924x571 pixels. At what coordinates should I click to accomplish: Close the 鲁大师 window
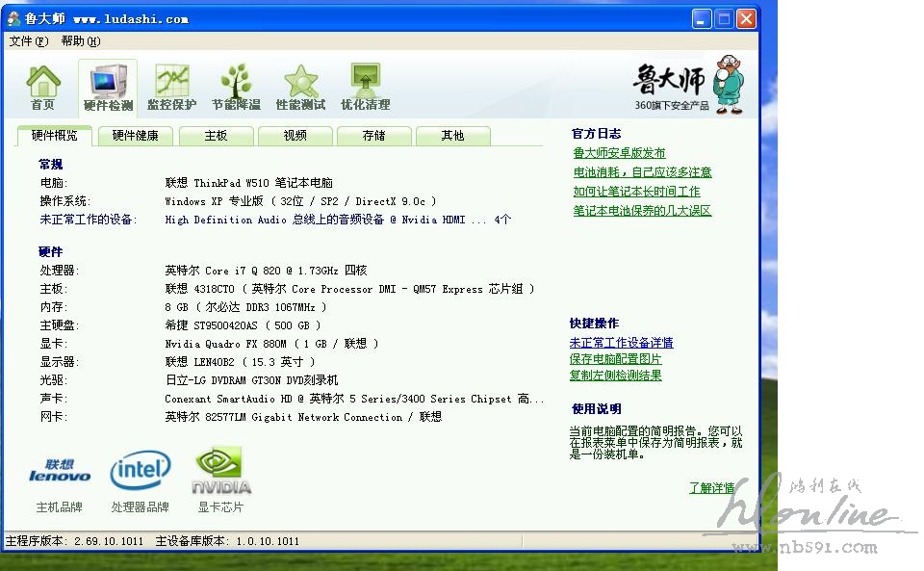[x=746, y=19]
